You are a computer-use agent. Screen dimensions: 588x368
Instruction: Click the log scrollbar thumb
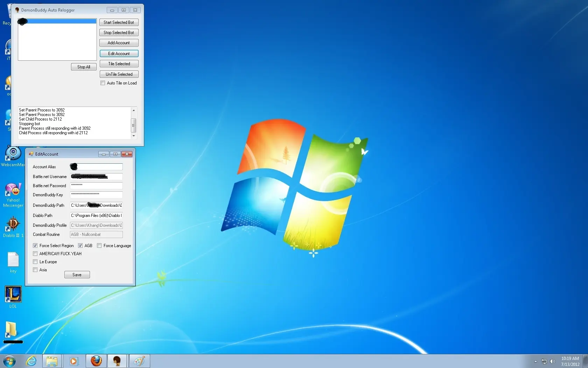(134, 125)
